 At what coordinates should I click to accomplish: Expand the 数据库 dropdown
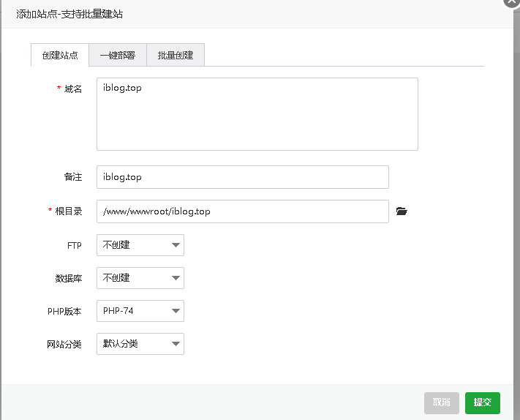pos(140,278)
